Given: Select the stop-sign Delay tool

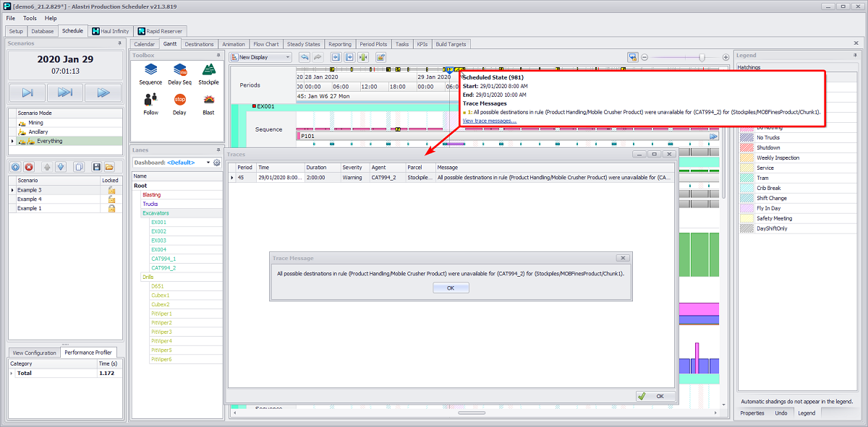Looking at the screenshot, I should point(179,104).
